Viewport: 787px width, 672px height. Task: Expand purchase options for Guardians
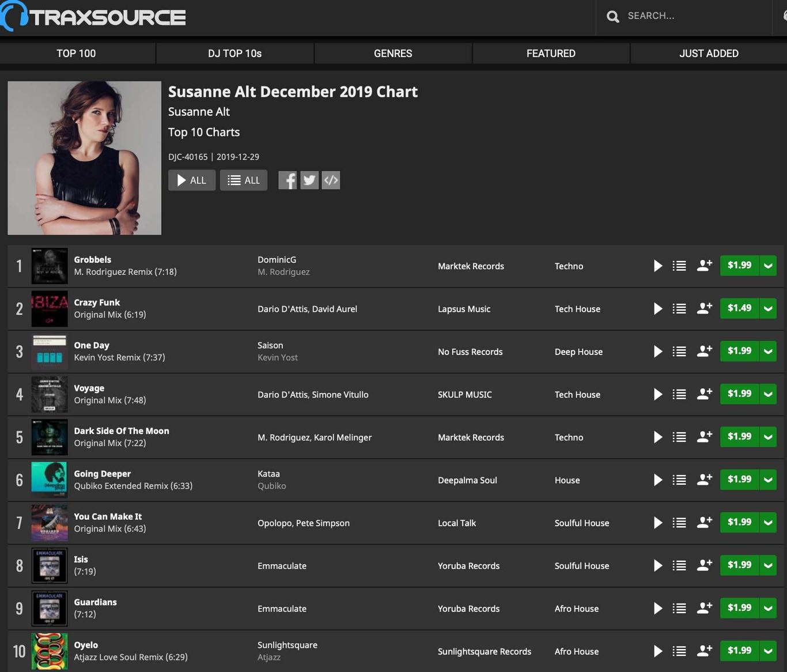pyautogui.click(x=768, y=608)
